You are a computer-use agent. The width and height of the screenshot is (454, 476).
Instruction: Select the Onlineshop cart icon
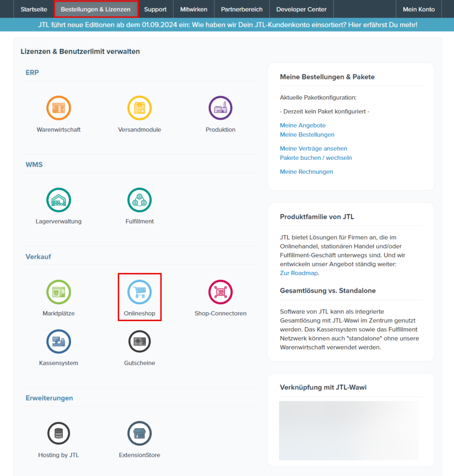140,292
